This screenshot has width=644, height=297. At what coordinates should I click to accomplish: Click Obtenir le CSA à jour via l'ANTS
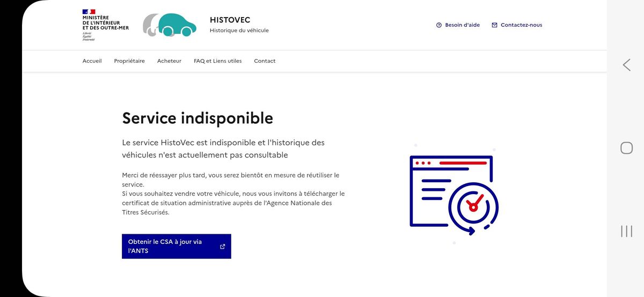(x=177, y=246)
